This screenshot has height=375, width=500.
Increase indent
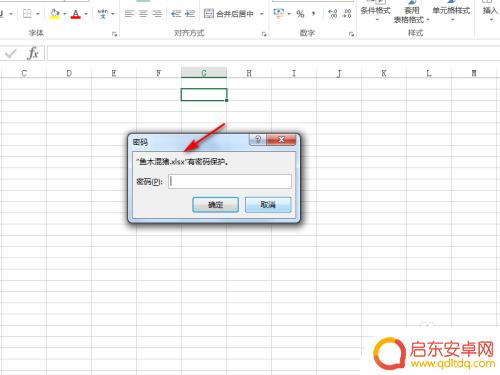190,14
